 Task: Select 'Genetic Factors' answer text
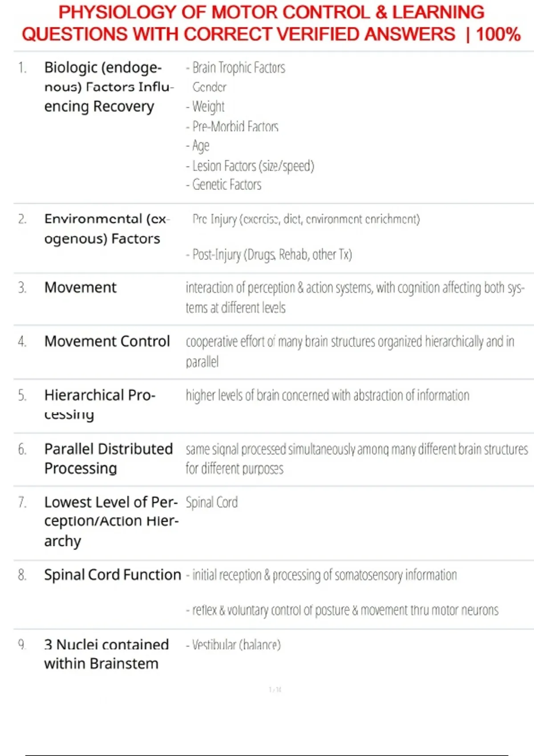pyautogui.click(x=227, y=185)
